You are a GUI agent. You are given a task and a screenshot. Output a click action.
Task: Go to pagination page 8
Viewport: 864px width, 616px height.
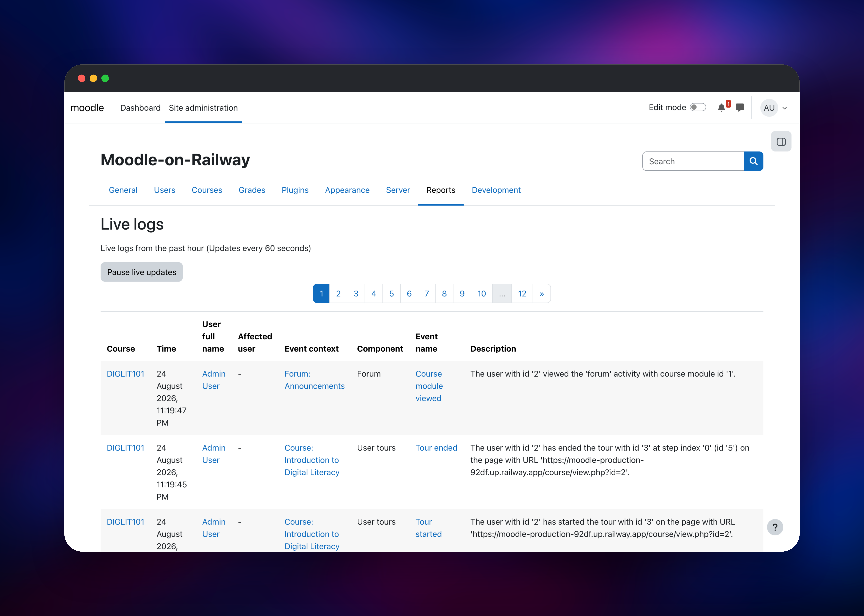point(444,294)
